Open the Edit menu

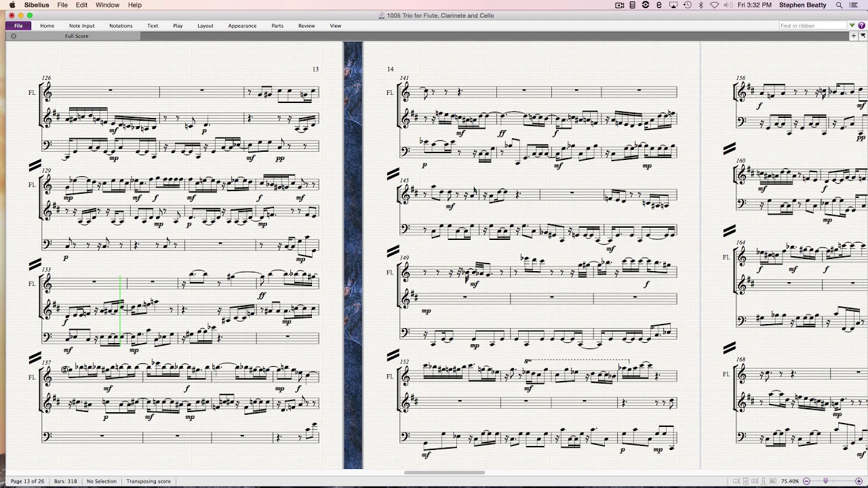coord(81,5)
